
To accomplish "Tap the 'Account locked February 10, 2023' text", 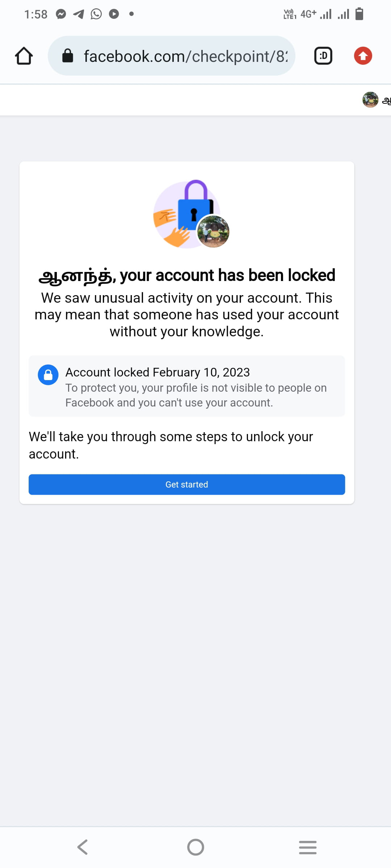I will point(157,372).
